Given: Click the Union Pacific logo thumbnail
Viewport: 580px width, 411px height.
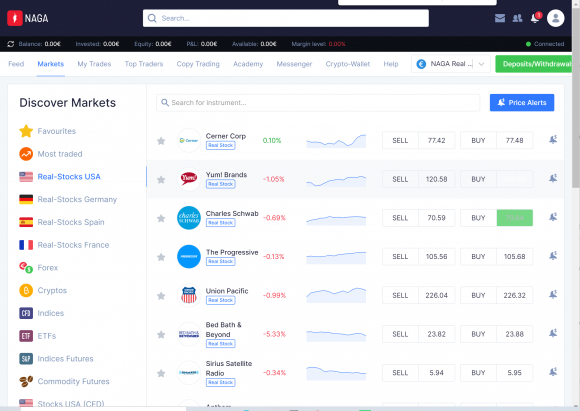Looking at the screenshot, I should [189, 295].
